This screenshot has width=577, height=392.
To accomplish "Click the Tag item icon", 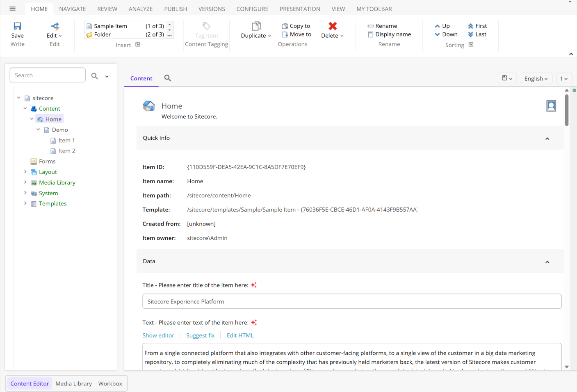I will coord(207,26).
